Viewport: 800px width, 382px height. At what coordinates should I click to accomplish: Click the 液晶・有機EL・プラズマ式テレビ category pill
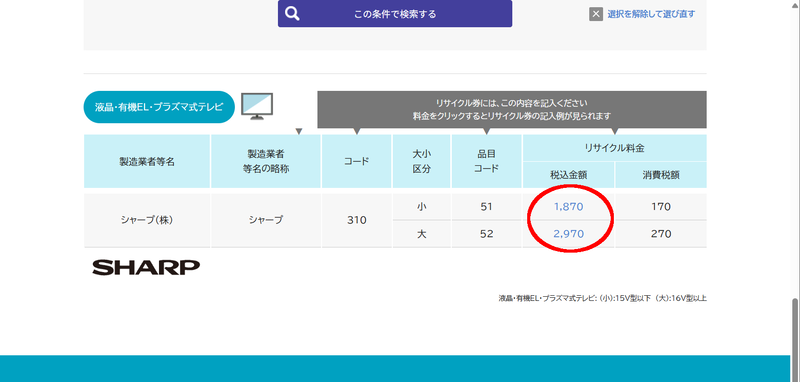tap(159, 107)
